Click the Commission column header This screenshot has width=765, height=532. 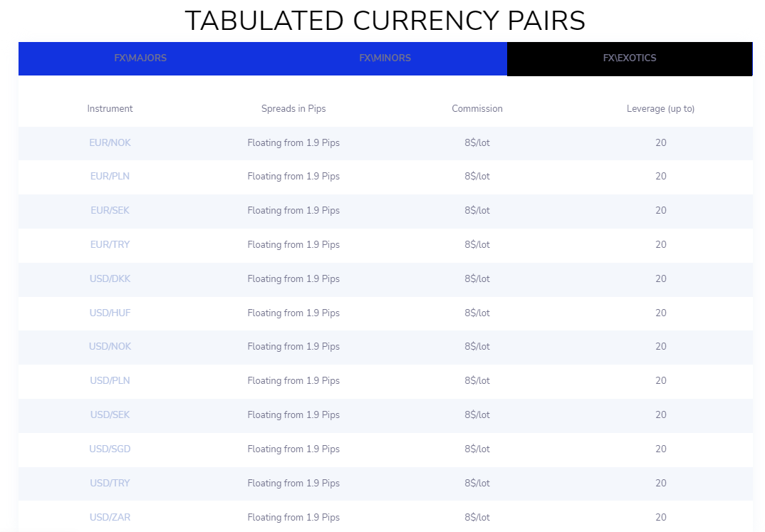477,109
